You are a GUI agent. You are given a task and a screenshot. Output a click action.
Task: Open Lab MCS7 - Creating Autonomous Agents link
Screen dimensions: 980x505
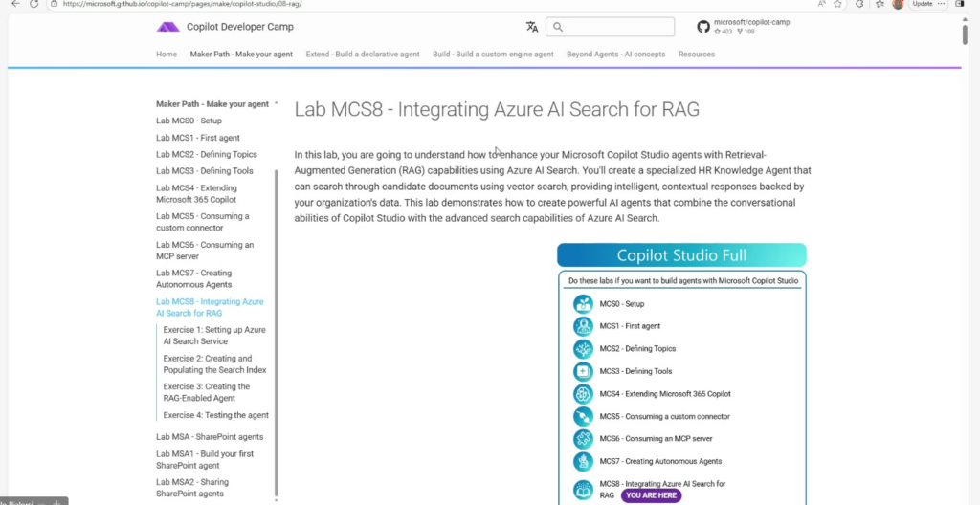(196, 278)
